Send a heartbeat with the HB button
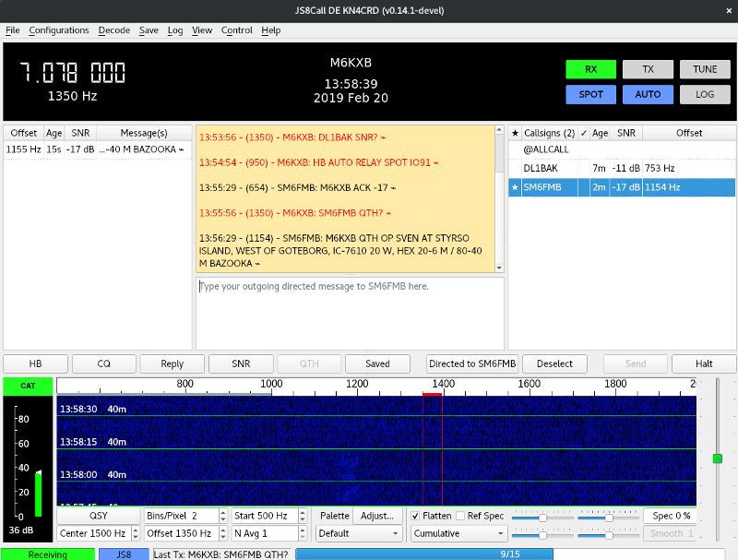The height and width of the screenshot is (560, 738). (35, 363)
